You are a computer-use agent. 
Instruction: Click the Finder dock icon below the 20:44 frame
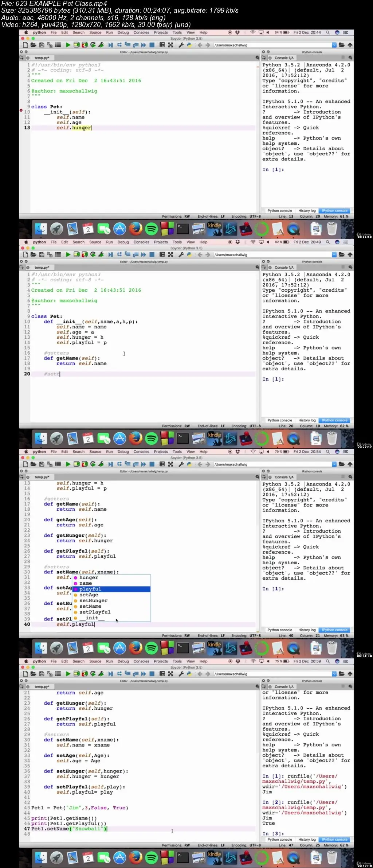[x=41, y=229]
